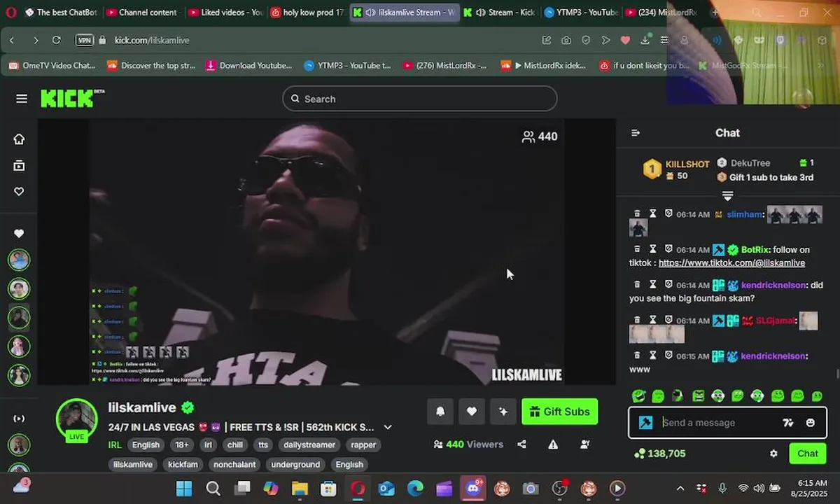Click the slimham username in chat
The height and width of the screenshot is (504, 840).
pos(744,214)
